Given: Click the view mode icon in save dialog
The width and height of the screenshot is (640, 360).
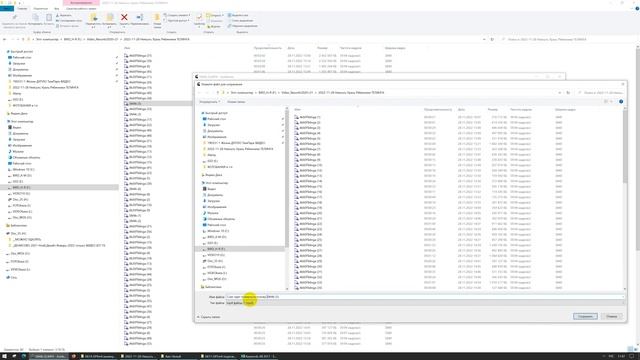Looking at the screenshot, I should [x=606, y=101].
